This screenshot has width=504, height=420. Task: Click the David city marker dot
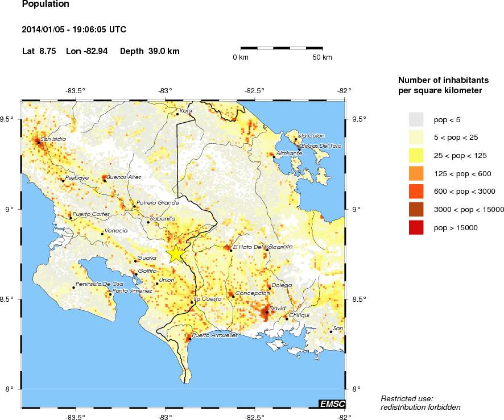coord(267,312)
